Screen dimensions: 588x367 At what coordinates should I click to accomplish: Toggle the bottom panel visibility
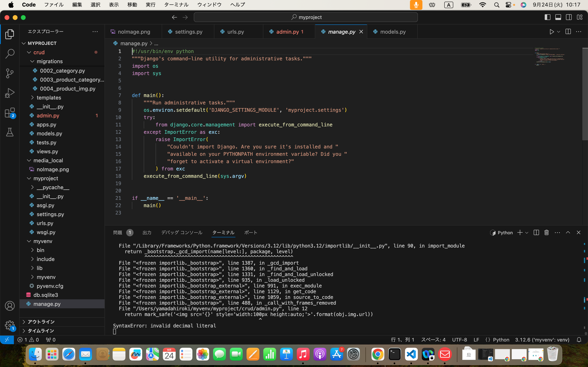558,17
